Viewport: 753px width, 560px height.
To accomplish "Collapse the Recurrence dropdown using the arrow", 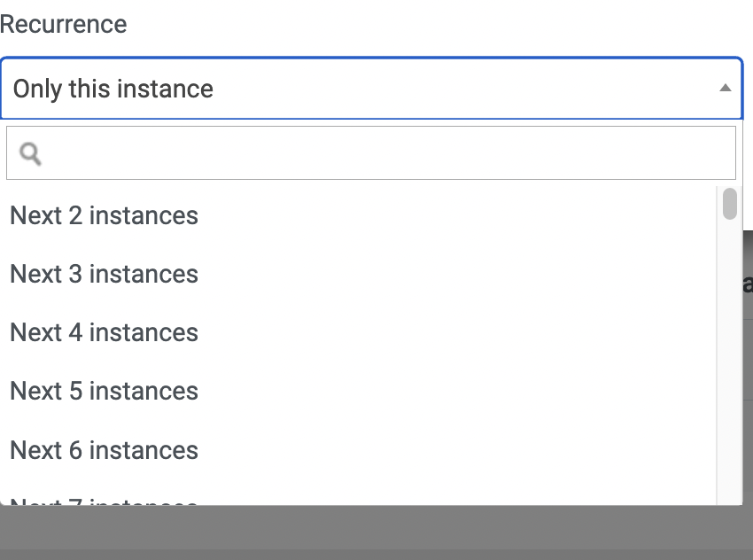I will coord(726,88).
